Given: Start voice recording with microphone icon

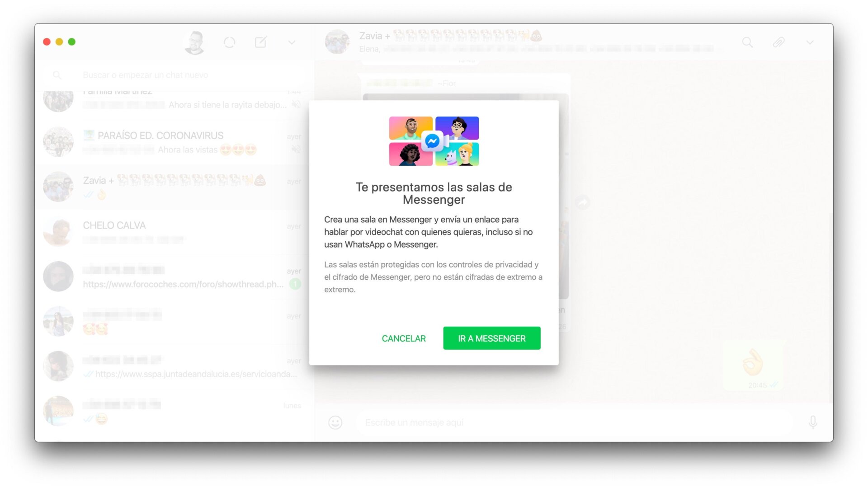Looking at the screenshot, I should [x=813, y=422].
